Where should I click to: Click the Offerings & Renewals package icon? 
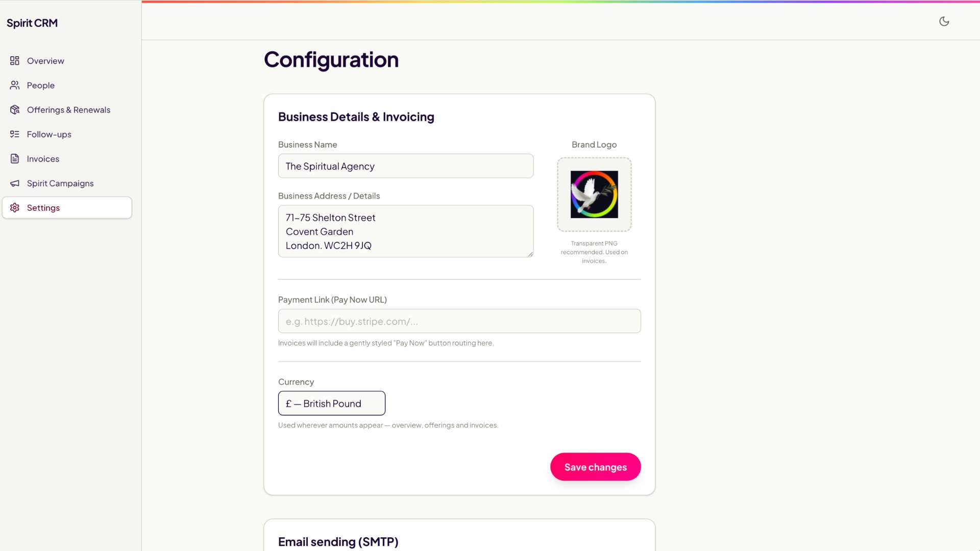point(15,110)
